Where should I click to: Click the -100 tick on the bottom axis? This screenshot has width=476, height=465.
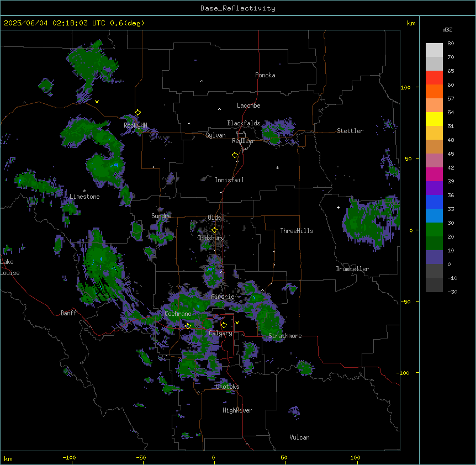[x=69, y=457]
